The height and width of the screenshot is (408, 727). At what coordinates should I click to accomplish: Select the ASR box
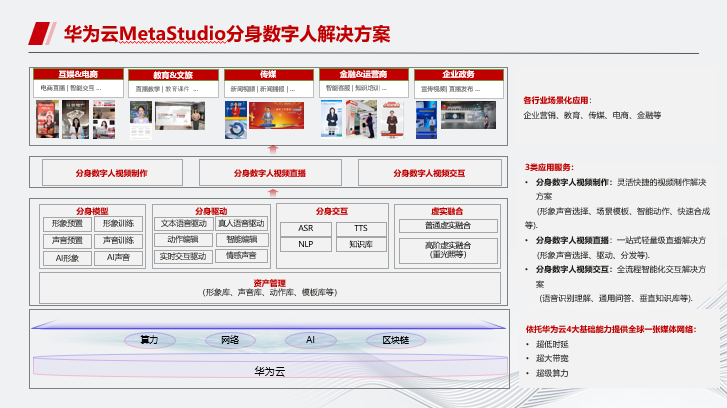[306, 229]
